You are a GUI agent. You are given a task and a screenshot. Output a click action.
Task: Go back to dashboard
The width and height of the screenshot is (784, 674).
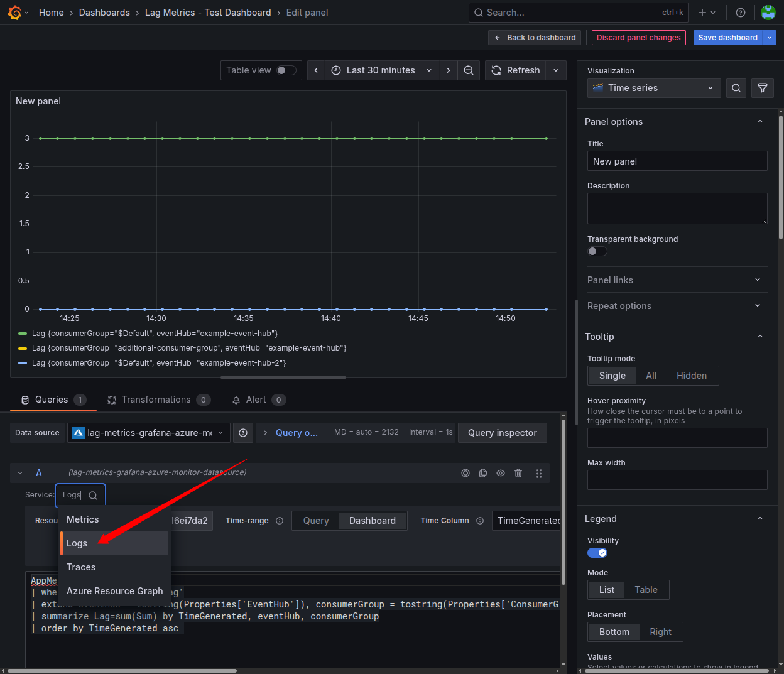535,38
